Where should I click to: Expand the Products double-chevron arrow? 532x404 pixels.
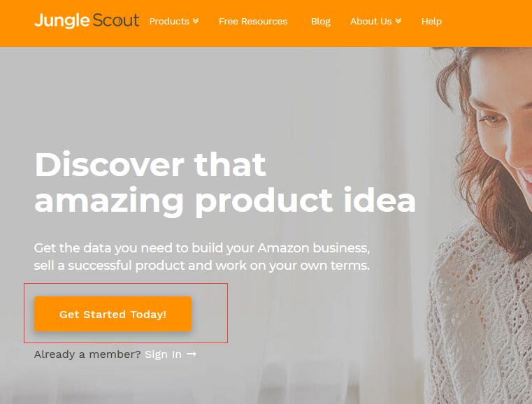(196, 21)
